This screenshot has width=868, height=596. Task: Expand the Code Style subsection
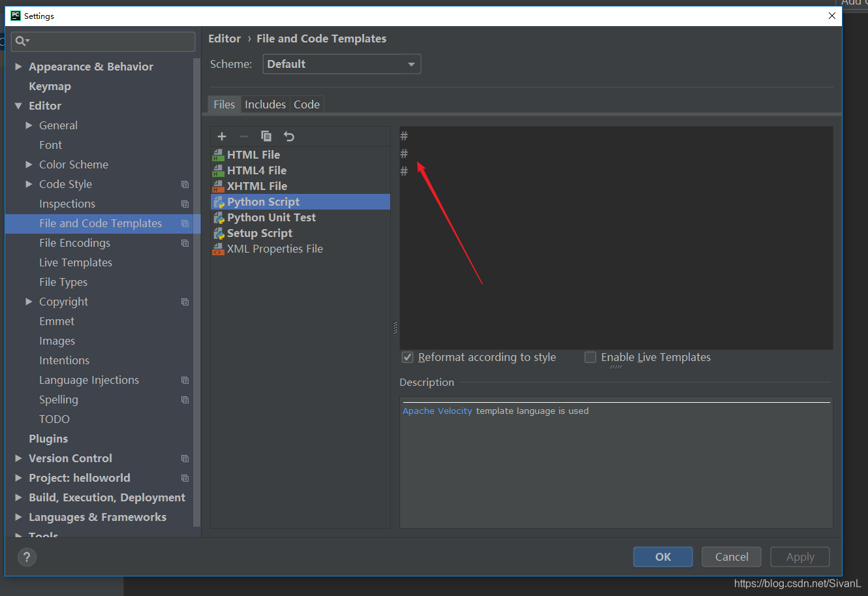[29, 184]
